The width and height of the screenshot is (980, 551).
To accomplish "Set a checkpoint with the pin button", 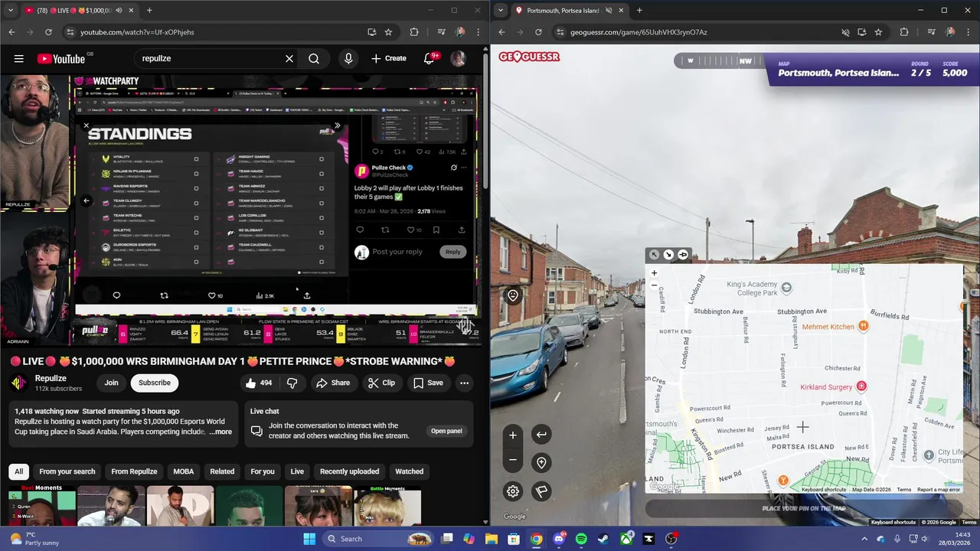I will (541, 463).
